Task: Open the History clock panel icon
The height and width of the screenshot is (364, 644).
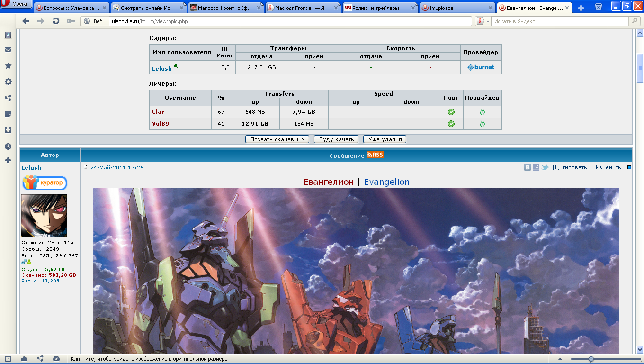Action: (8, 146)
